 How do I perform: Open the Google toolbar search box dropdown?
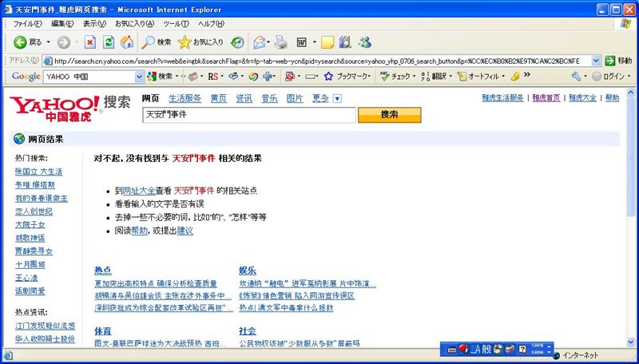click(x=139, y=76)
